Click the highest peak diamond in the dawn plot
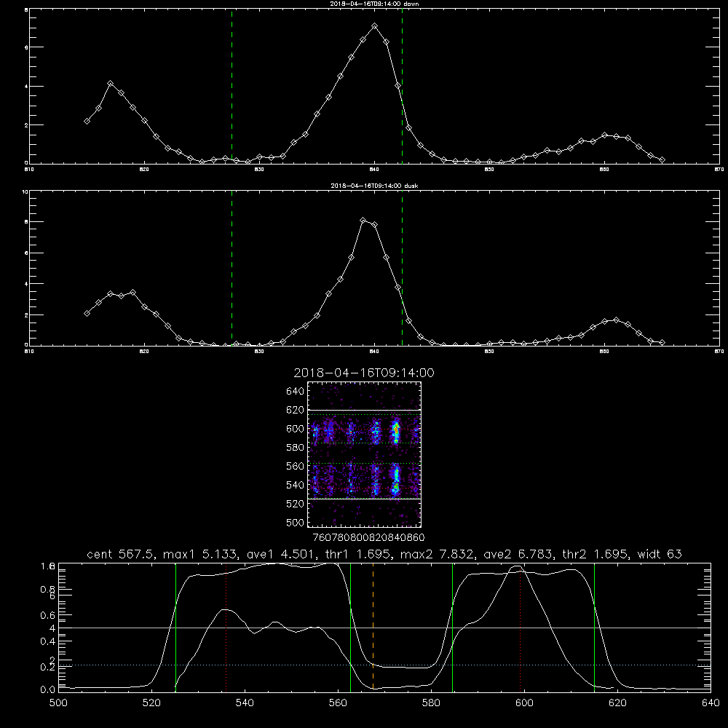 tap(375, 26)
